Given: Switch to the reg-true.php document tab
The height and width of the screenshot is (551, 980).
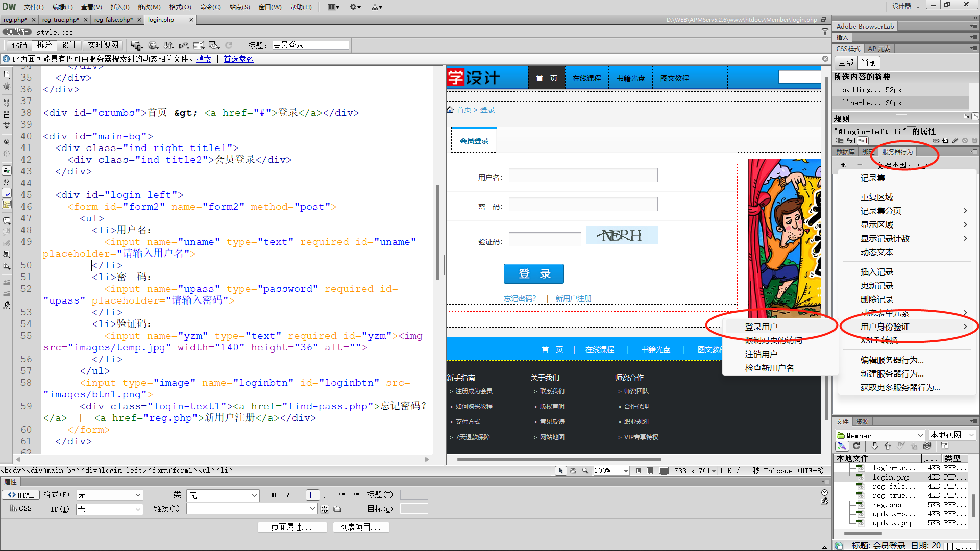Looking at the screenshot, I should click(x=60, y=20).
